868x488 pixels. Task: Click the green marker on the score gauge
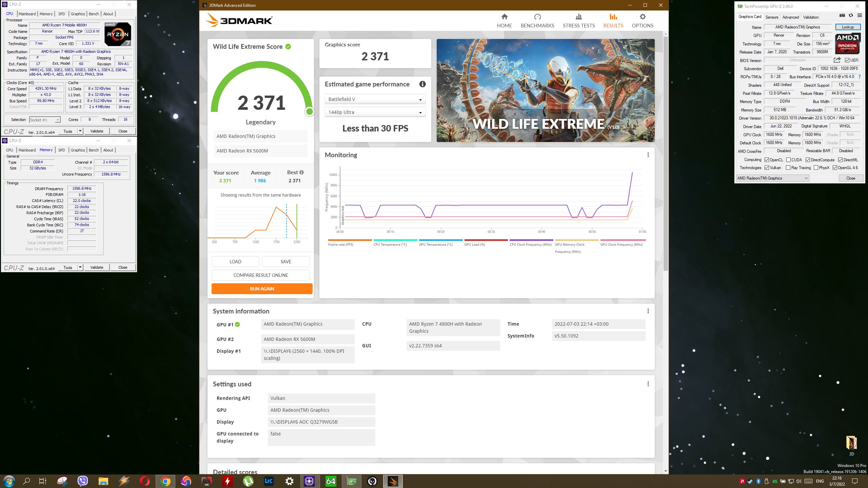click(309, 111)
